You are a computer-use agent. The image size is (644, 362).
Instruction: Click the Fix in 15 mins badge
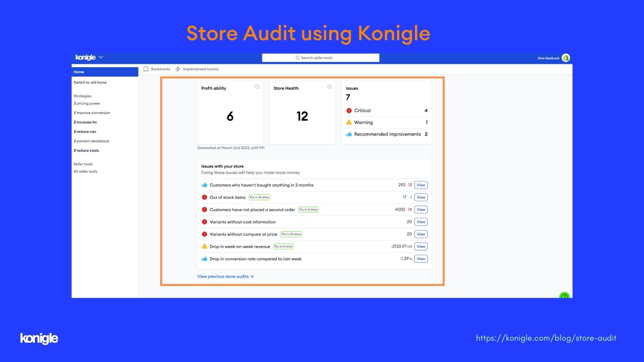(x=259, y=197)
